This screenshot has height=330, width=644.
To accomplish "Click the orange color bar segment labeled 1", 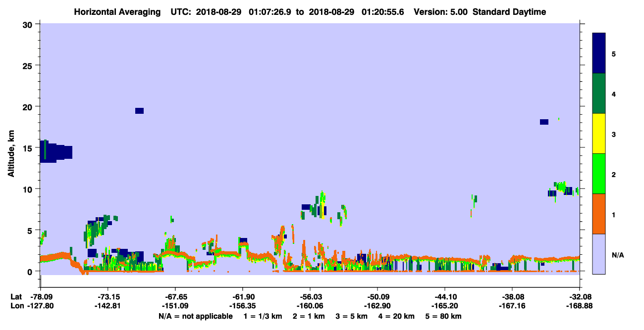I will pyautogui.click(x=599, y=214).
